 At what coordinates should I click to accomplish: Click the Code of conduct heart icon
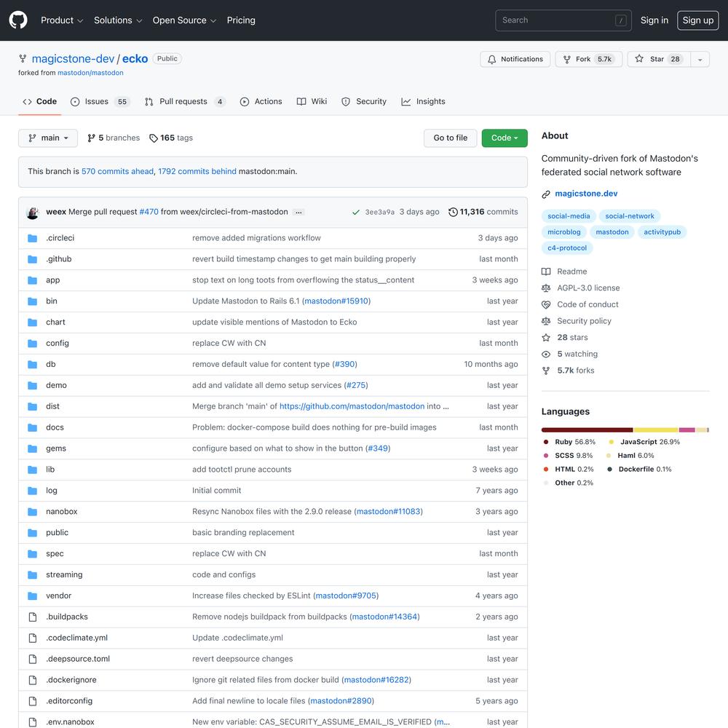click(x=546, y=304)
